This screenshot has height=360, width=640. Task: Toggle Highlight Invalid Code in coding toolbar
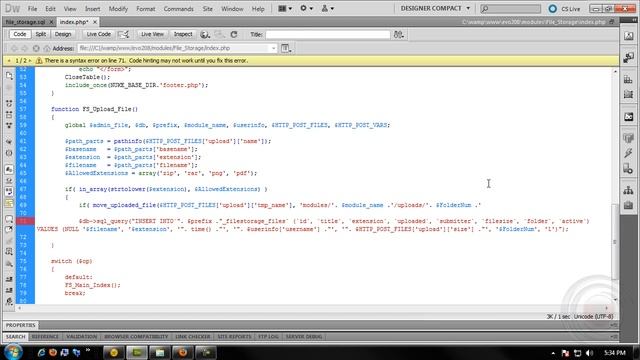[9, 181]
